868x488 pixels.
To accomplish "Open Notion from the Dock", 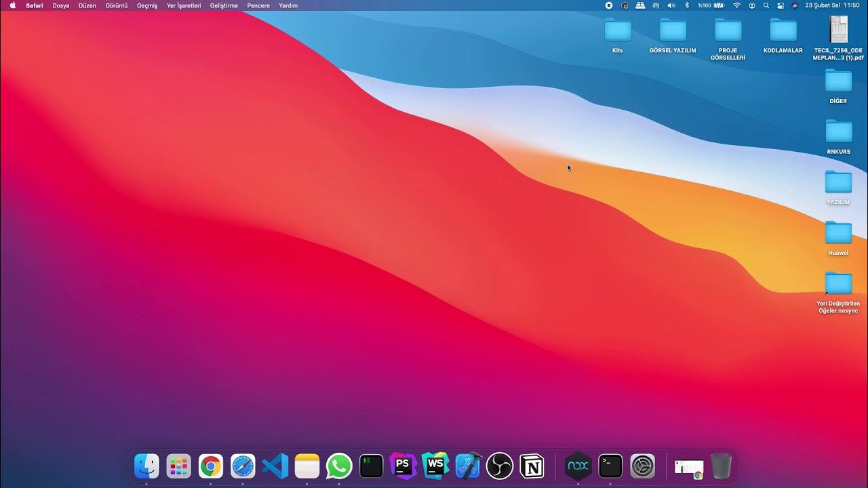I will (x=532, y=466).
